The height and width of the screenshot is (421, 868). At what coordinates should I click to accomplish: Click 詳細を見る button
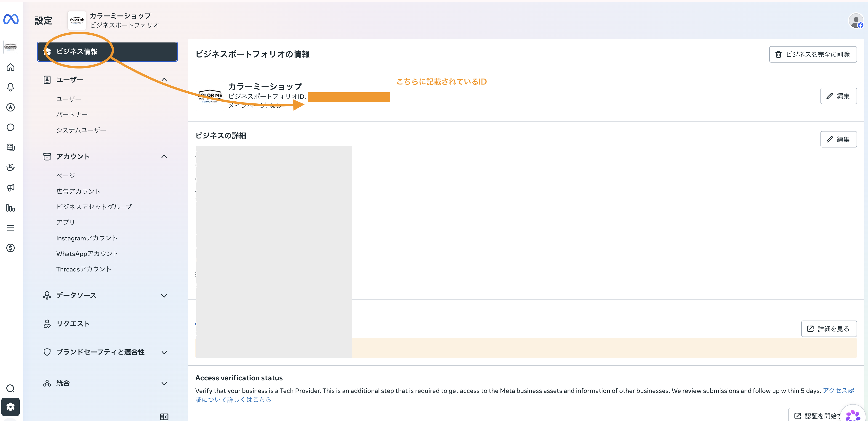coord(829,329)
